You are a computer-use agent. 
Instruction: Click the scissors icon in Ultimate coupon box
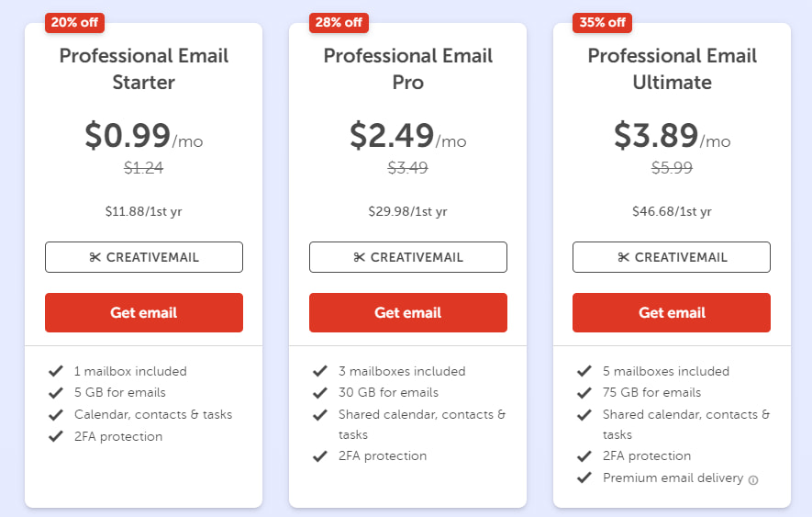click(x=623, y=257)
